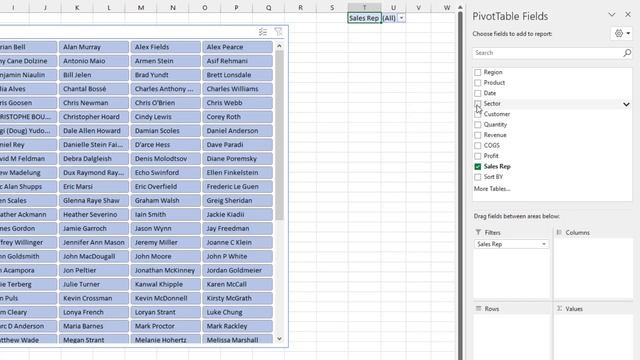
Task: Close the PivotTable Fields pane
Action: 628,15
